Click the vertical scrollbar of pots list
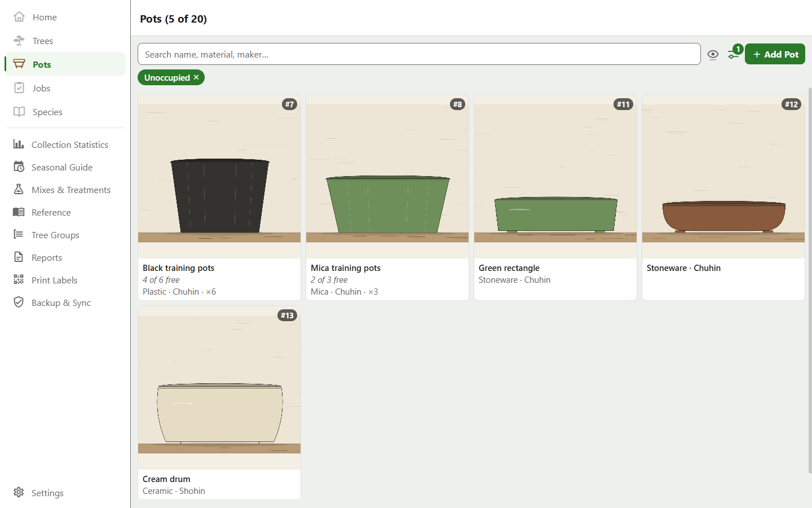The image size is (812, 508). [x=810, y=280]
